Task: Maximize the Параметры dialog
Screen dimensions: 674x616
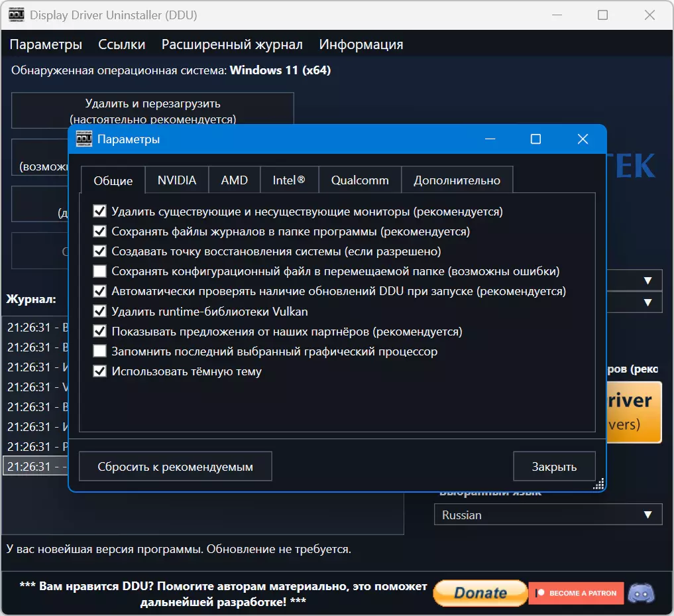Action: point(535,139)
